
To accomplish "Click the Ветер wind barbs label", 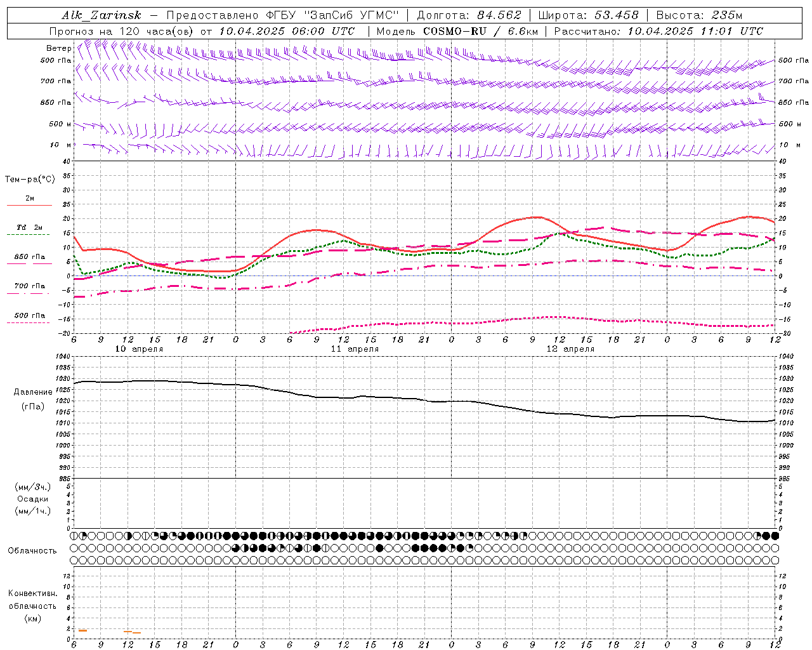I will [58, 48].
